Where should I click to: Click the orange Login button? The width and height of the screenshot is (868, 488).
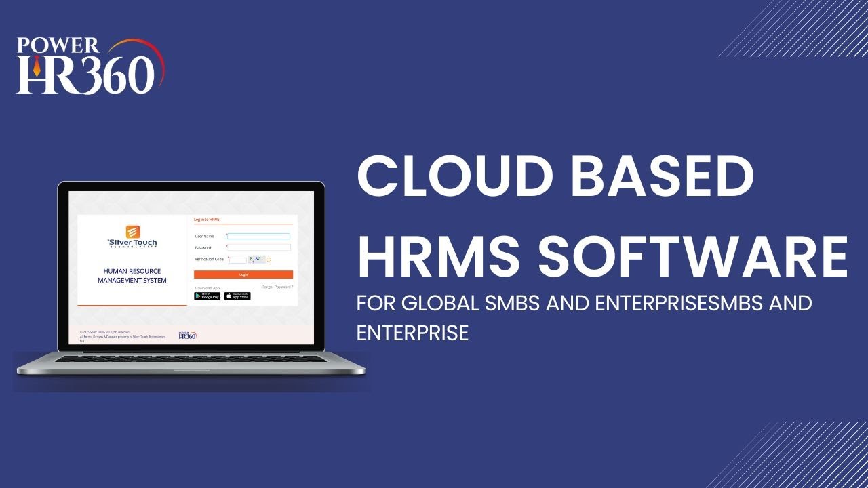(243, 274)
